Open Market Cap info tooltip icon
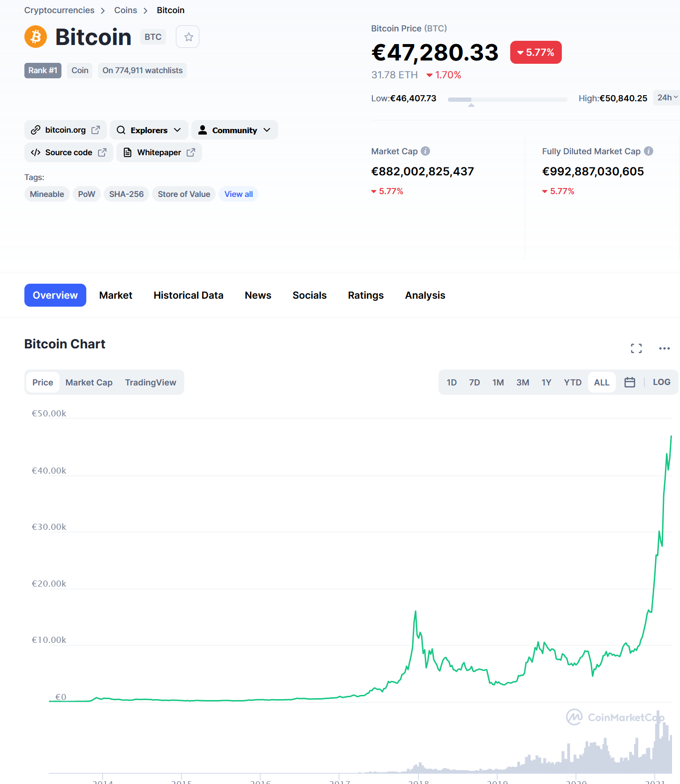The width and height of the screenshot is (680, 784). point(425,151)
